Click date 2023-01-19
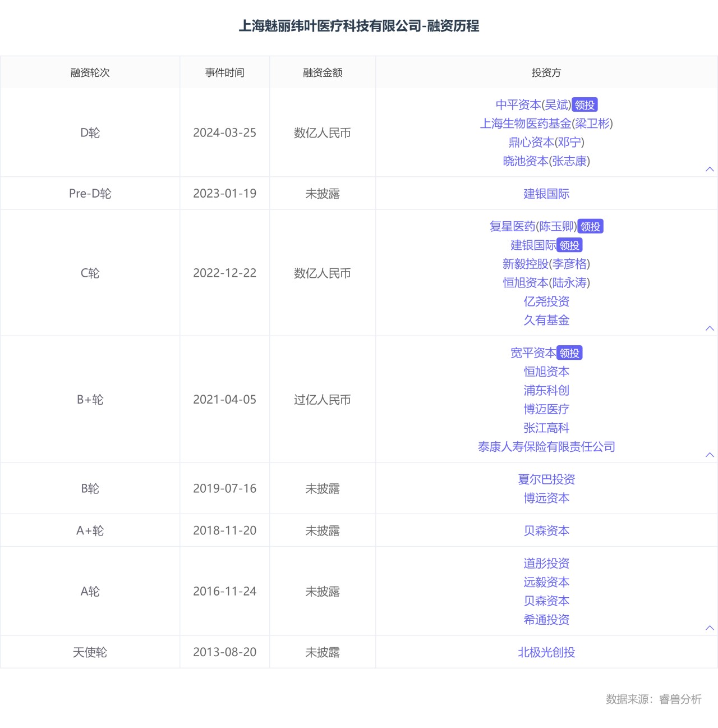Image resolution: width=718 pixels, height=728 pixels. pos(224,194)
